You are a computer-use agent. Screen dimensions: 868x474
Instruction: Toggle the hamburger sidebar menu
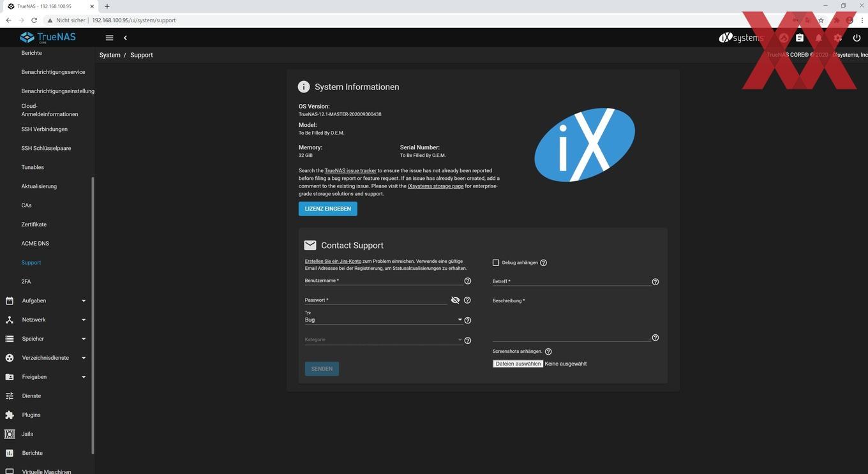tap(109, 38)
